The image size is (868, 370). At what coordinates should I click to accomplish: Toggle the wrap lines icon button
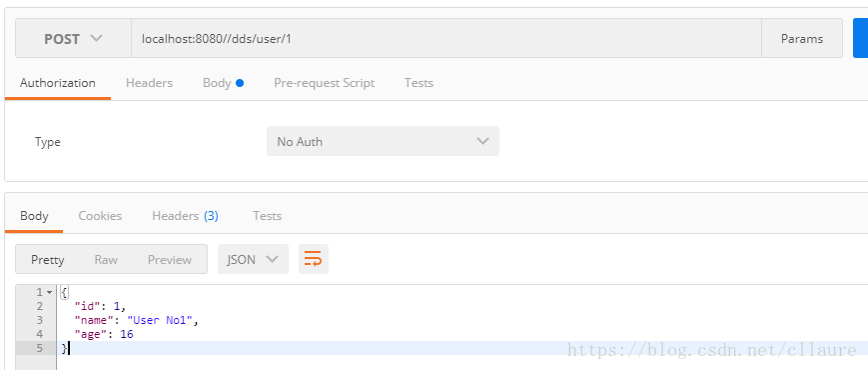pos(314,259)
